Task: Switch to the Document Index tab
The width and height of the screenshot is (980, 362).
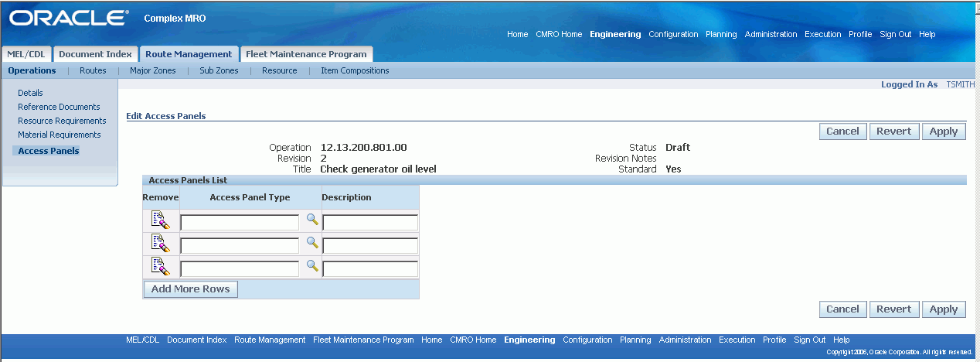Action: coord(95,54)
